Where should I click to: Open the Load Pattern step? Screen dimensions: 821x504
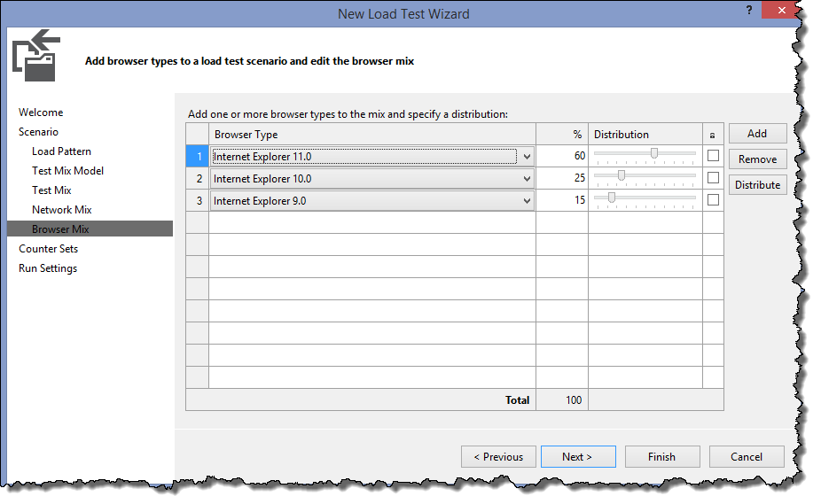[61, 151]
